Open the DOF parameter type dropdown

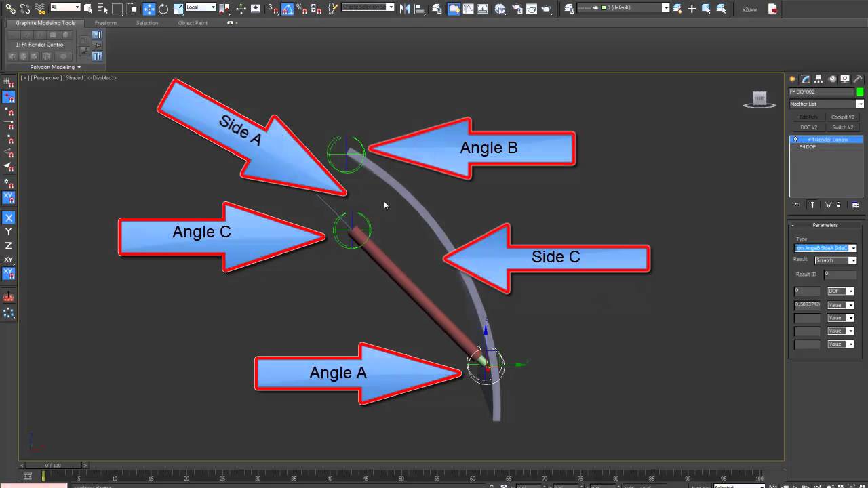click(x=840, y=291)
